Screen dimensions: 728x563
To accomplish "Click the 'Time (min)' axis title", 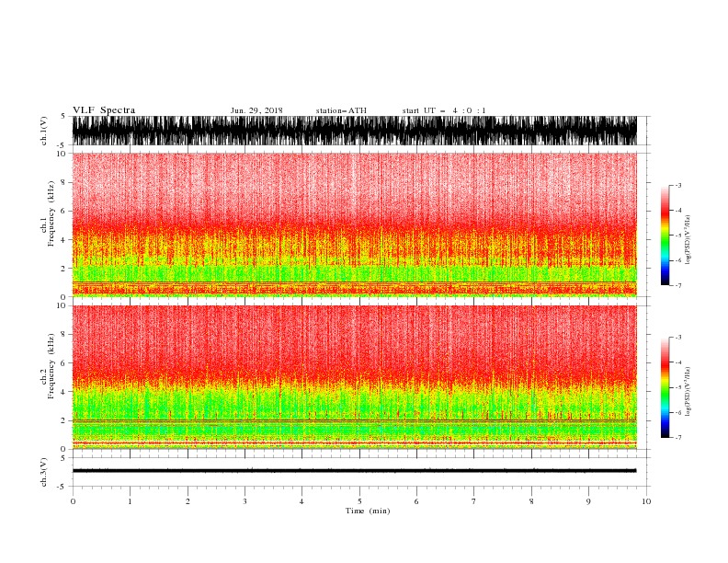I will pyautogui.click(x=368, y=511).
